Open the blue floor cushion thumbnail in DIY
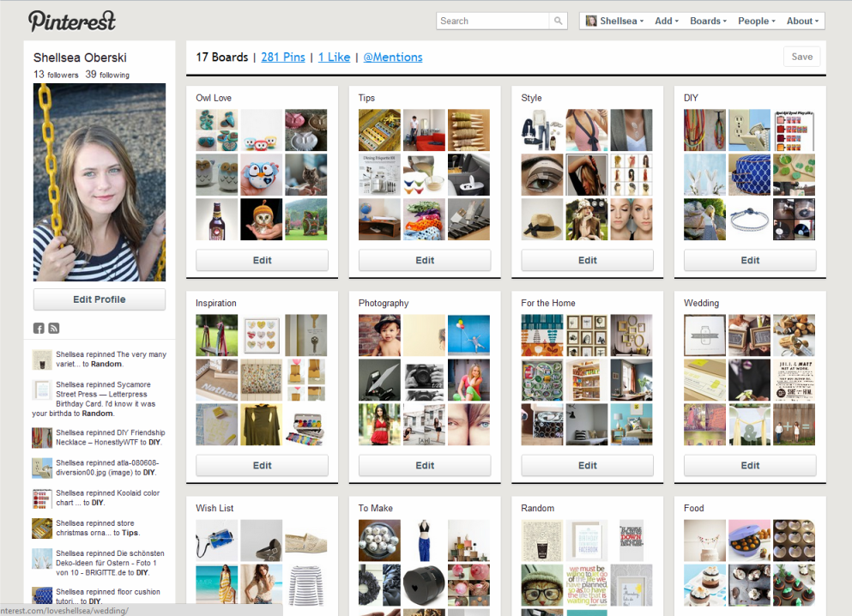Viewport: 852px width, 616px height. click(x=749, y=175)
